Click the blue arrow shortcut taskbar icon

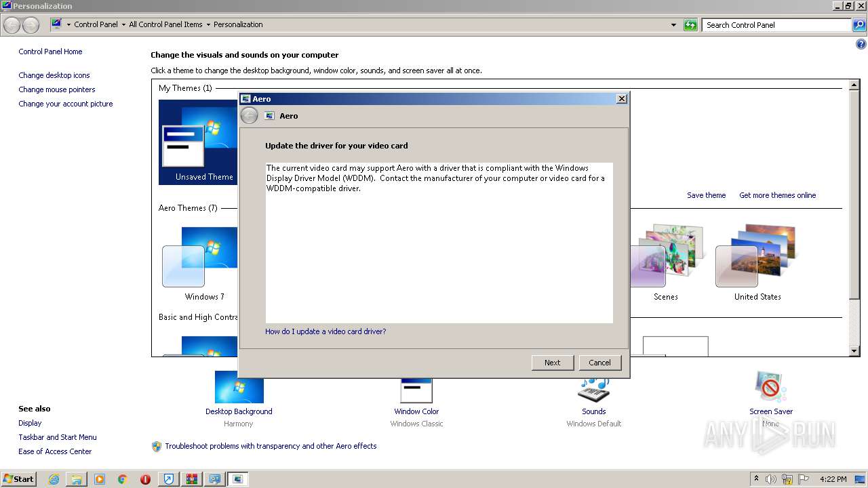coord(169,479)
